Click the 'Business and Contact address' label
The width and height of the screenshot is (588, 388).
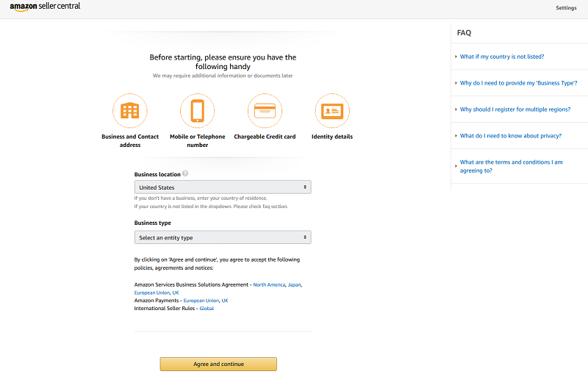(x=130, y=140)
